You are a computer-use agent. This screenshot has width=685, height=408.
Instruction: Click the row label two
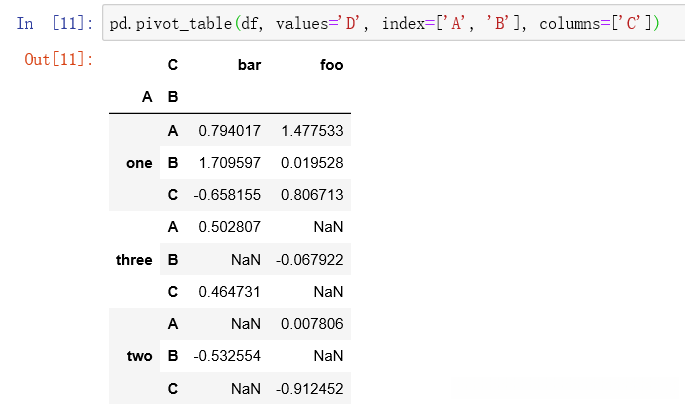point(140,357)
